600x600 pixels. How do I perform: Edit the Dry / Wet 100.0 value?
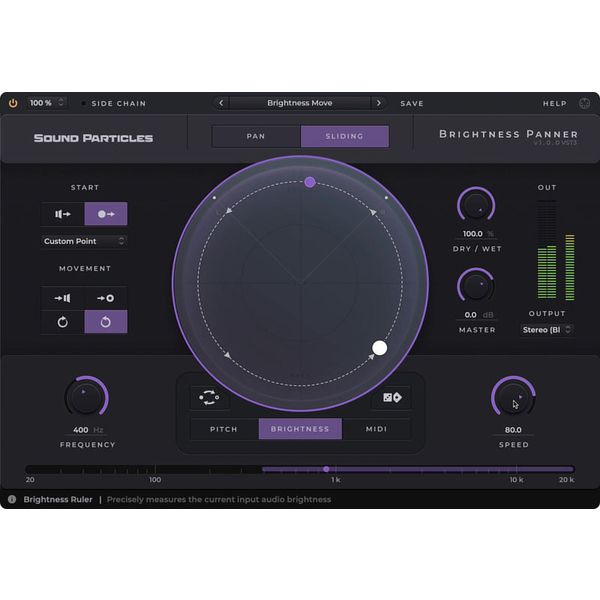pyautogui.click(x=473, y=233)
